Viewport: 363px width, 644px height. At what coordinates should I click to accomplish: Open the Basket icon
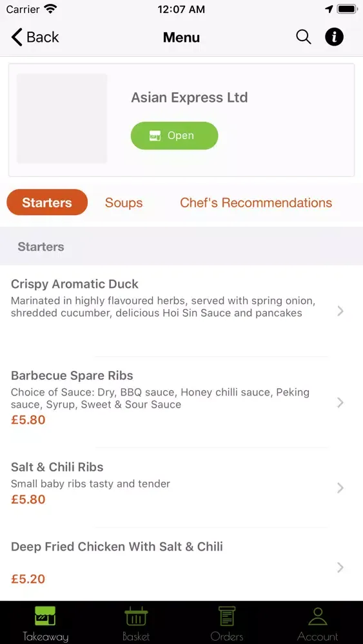tap(136, 616)
